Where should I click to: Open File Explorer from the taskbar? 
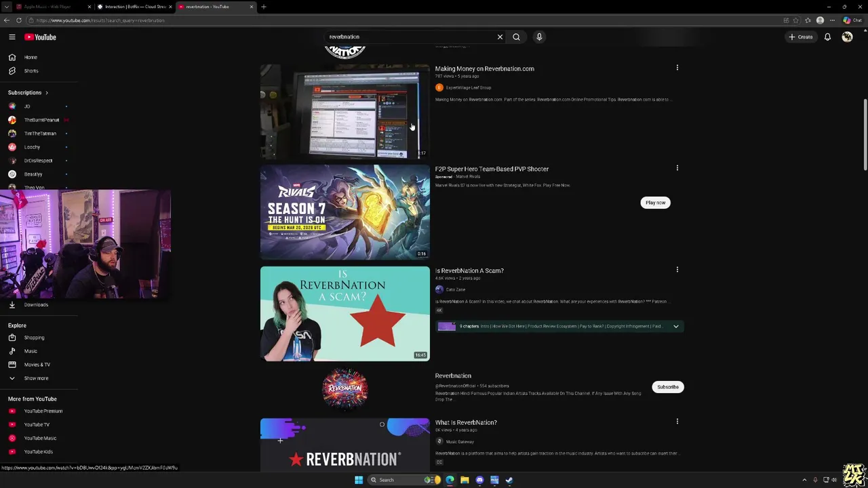[x=465, y=480]
